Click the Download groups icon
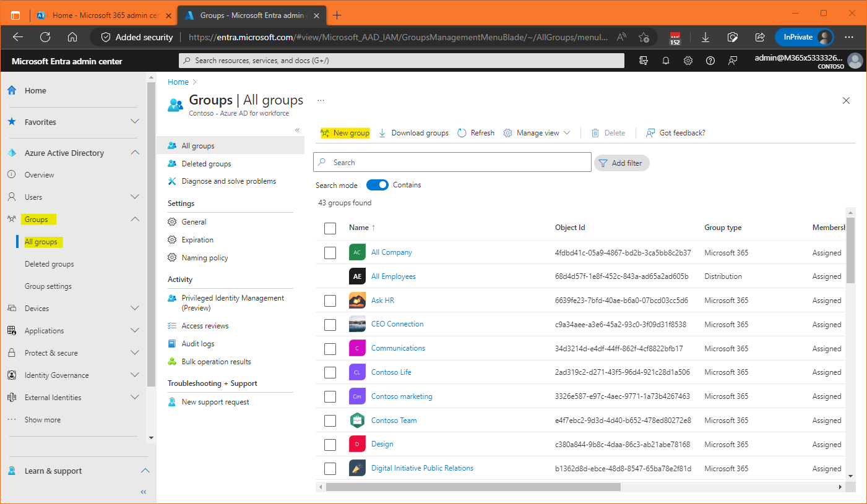 tap(382, 133)
